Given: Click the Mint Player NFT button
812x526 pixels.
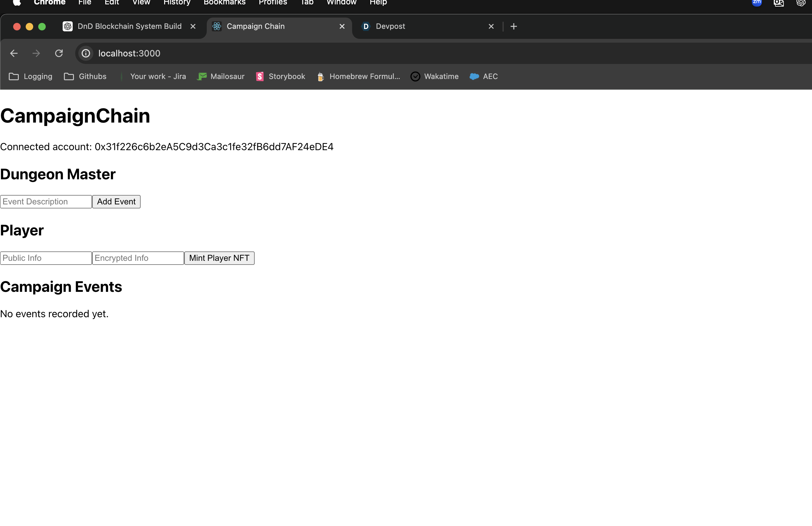Looking at the screenshot, I should pos(219,258).
